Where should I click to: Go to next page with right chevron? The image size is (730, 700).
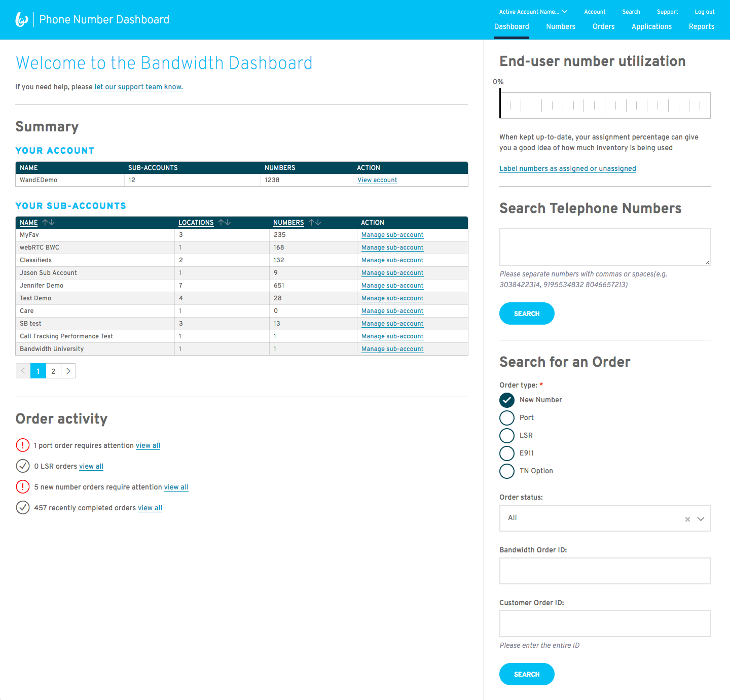(68, 371)
